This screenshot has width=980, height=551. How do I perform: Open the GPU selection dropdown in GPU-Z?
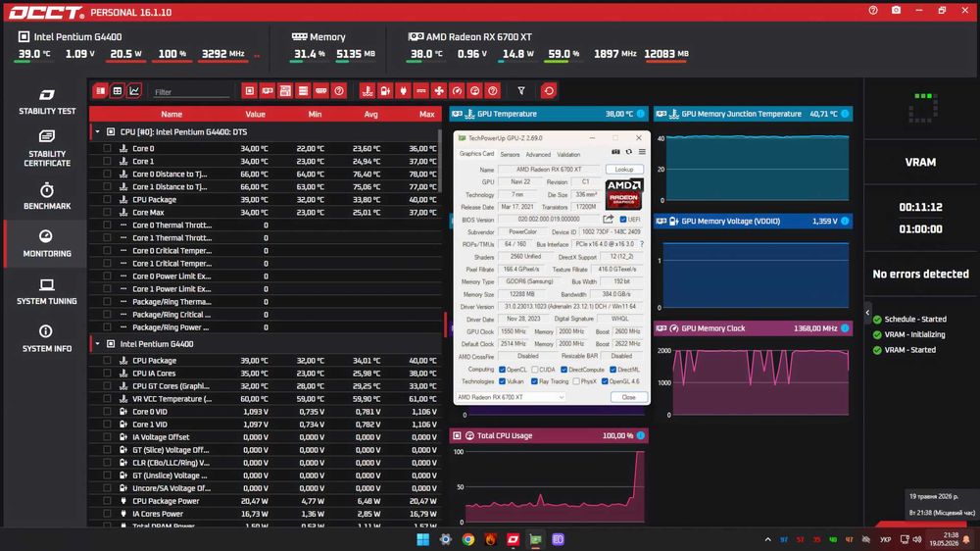point(510,397)
